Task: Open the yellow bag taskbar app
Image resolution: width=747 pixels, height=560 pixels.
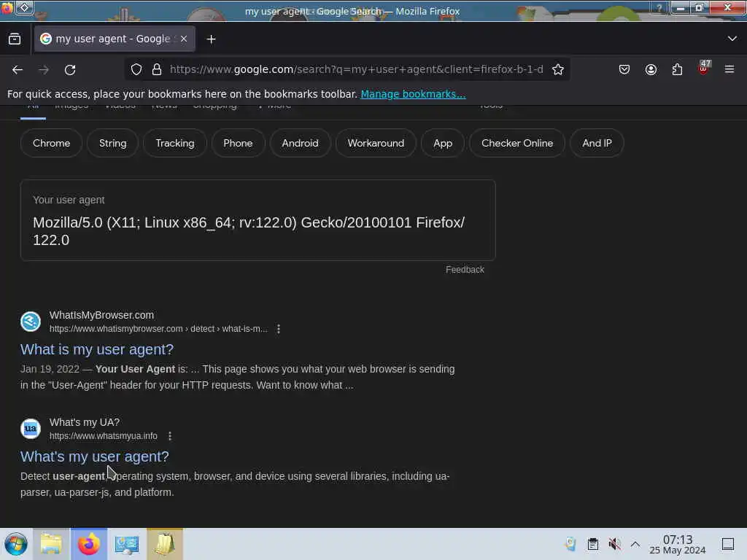Action: click(x=165, y=544)
